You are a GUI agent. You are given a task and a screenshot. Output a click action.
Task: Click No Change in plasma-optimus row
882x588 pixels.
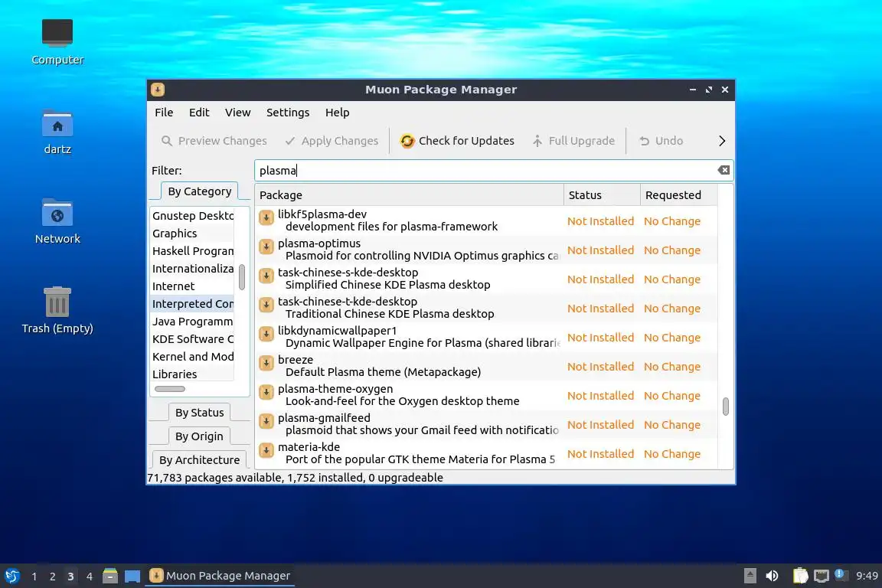(672, 250)
